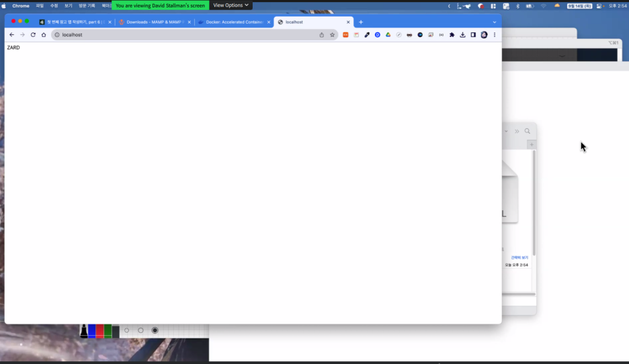Open the Chrome app menu
Screen dimensions: 629x364
click(x=21, y=6)
